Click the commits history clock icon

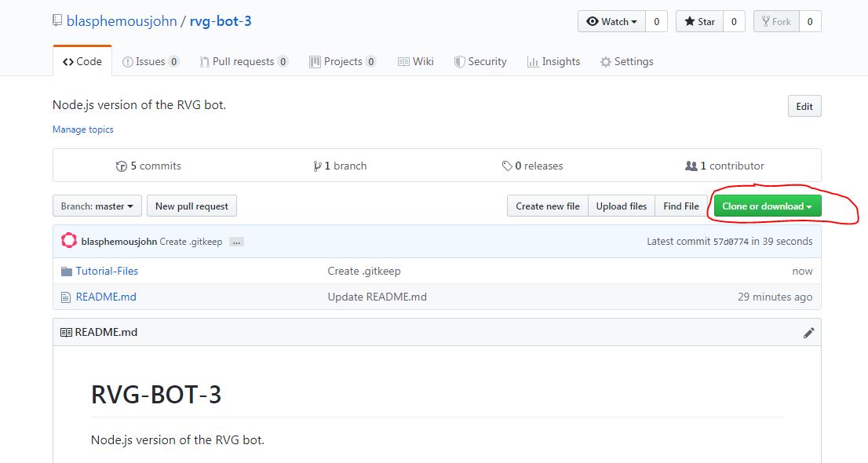pyautogui.click(x=121, y=166)
